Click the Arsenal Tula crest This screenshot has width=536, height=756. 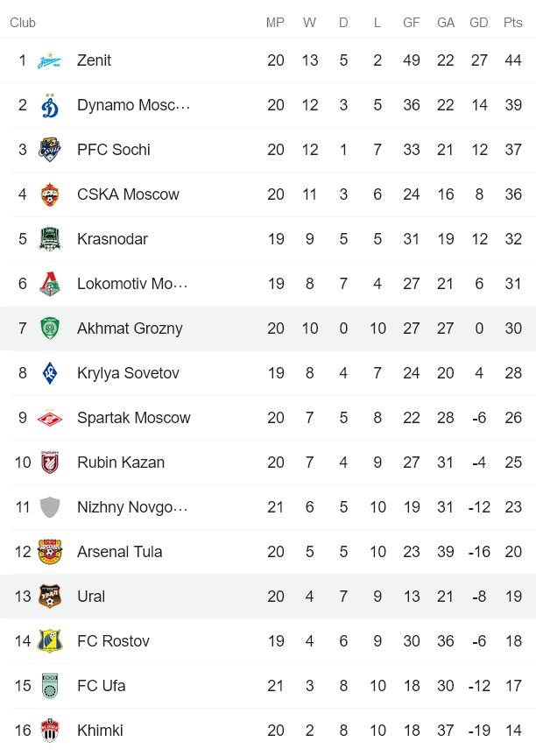point(52,552)
